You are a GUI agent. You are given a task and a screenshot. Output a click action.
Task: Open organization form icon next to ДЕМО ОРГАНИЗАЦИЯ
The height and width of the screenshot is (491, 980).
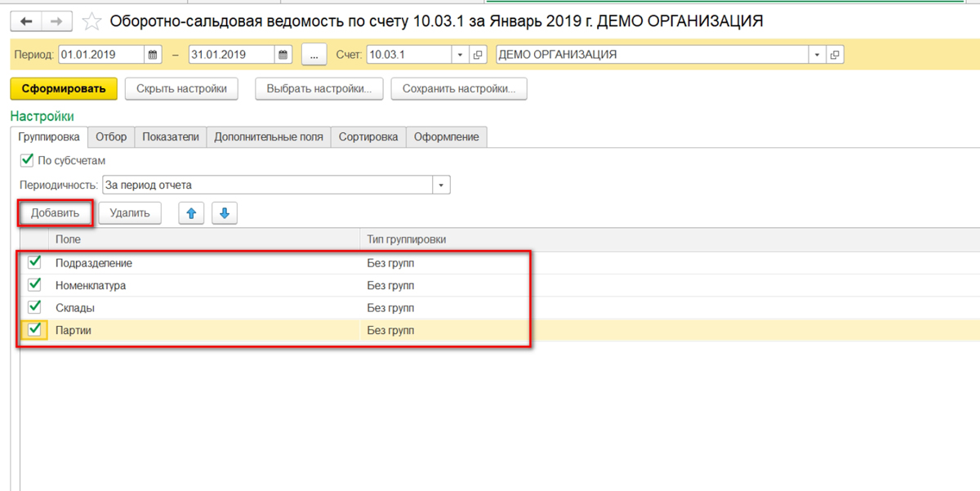(x=834, y=55)
